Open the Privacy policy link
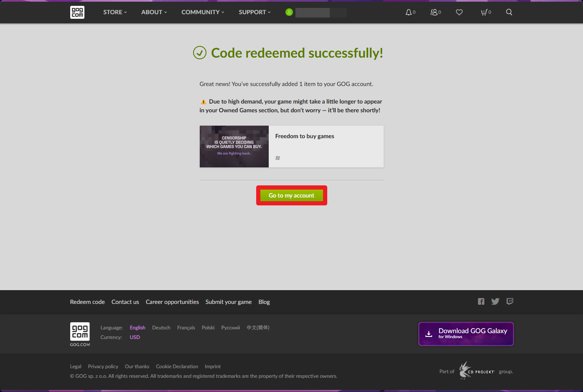Viewport: 583px width, 392px height. pos(103,367)
